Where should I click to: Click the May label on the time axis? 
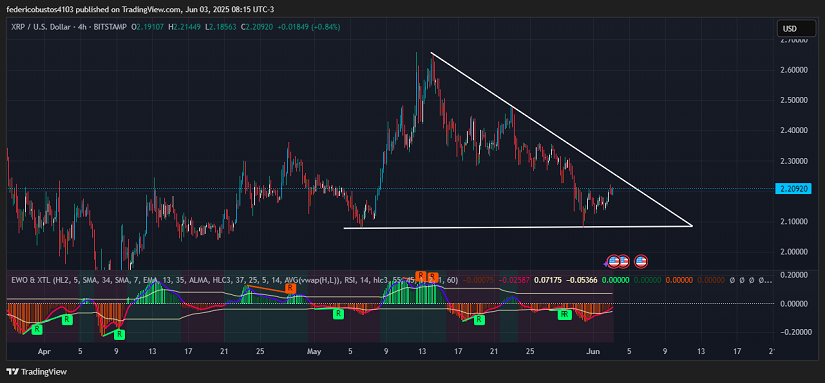click(315, 350)
